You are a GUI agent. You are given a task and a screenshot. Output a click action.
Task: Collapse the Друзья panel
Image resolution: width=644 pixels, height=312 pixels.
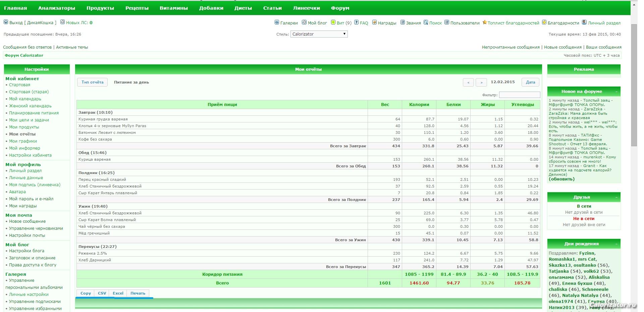(x=616, y=197)
